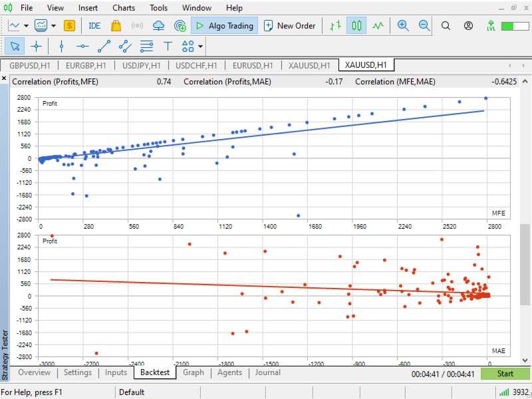Open the File menu
Viewport: 532px width, 399px height.
click(27, 8)
